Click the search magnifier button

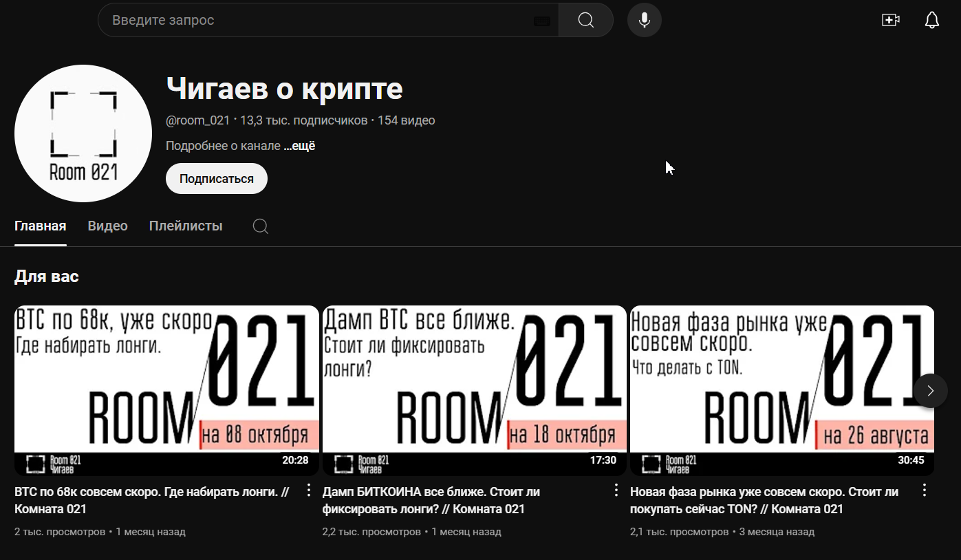(x=585, y=20)
